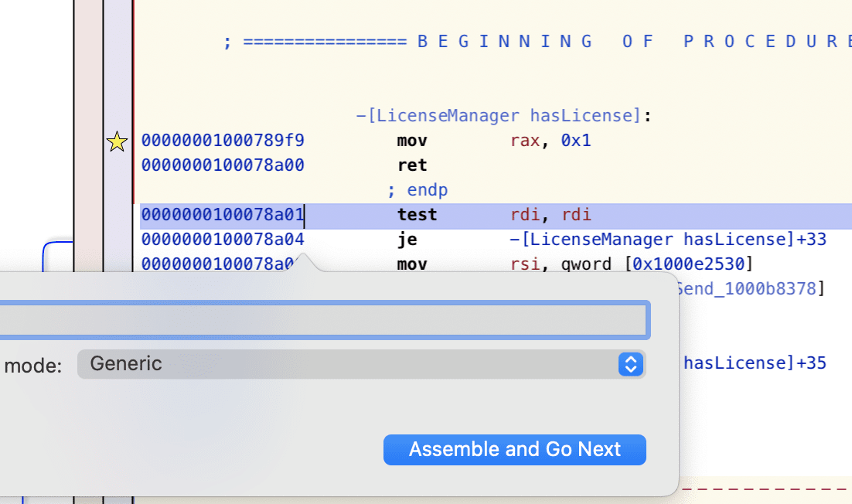Follow the hasLicense+33 jump target link
The image size is (852, 504).
668,240
